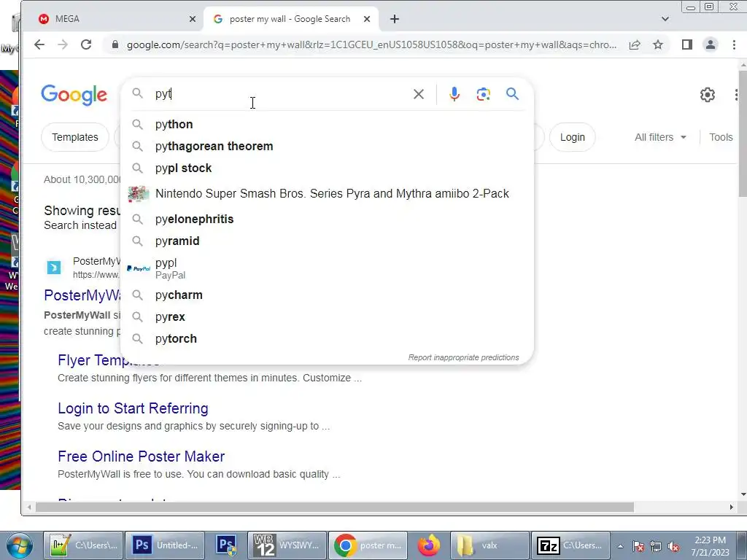The height and width of the screenshot is (560, 747).
Task: Open the valx folder taskbar item
Action: [x=489, y=545]
